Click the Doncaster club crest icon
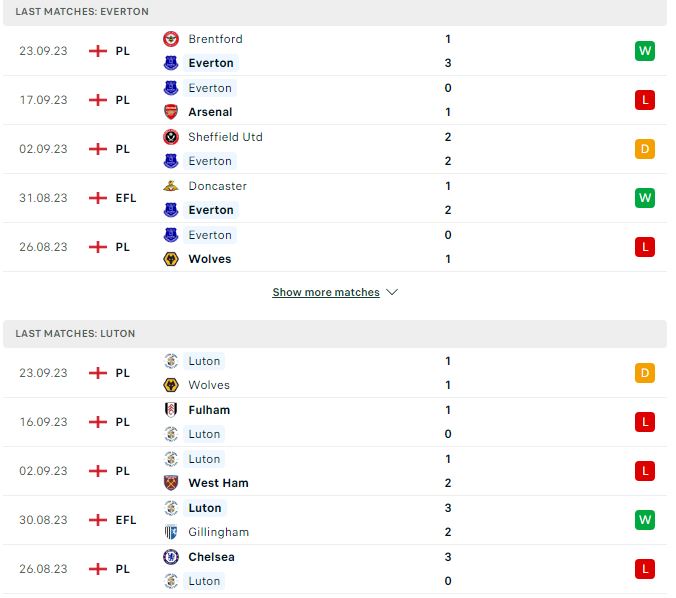 pos(171,186)
